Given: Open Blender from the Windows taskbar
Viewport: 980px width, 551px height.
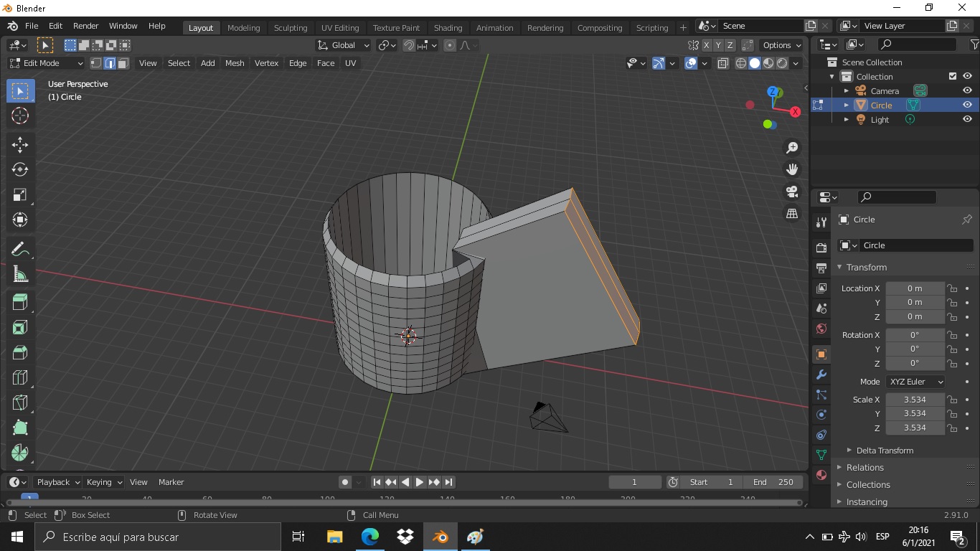Looking at the screenshot, I should point(440,537).
